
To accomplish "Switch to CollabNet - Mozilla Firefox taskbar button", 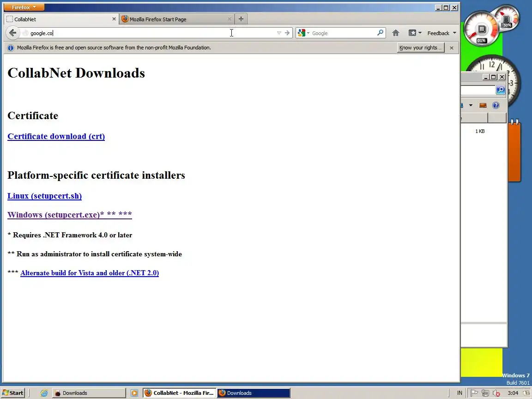I will coord(179,393).
